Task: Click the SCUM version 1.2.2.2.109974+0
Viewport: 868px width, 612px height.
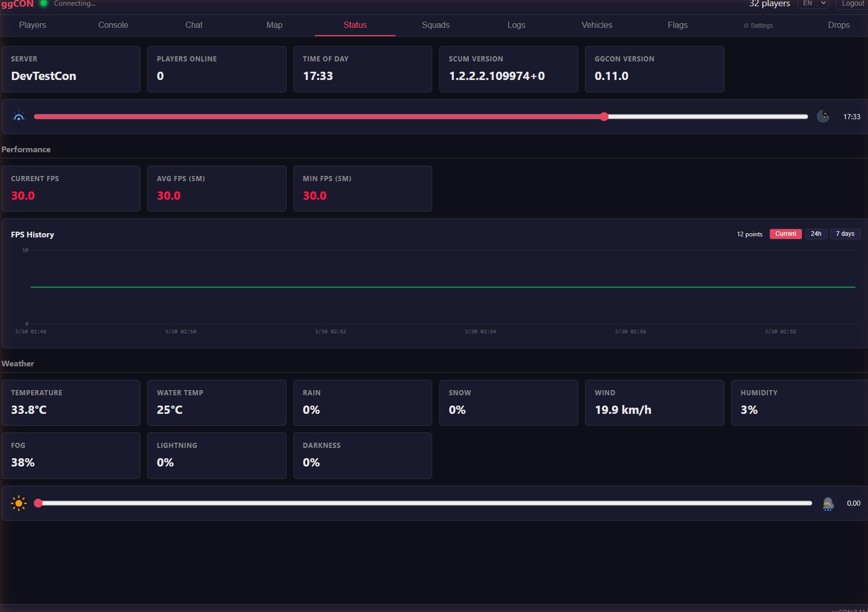Action: (497, 76)
